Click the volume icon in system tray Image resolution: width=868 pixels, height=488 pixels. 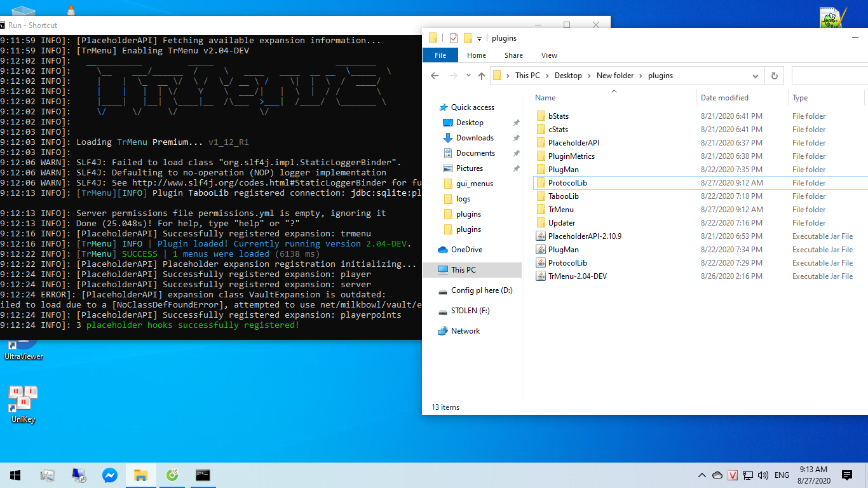point(763,475)
